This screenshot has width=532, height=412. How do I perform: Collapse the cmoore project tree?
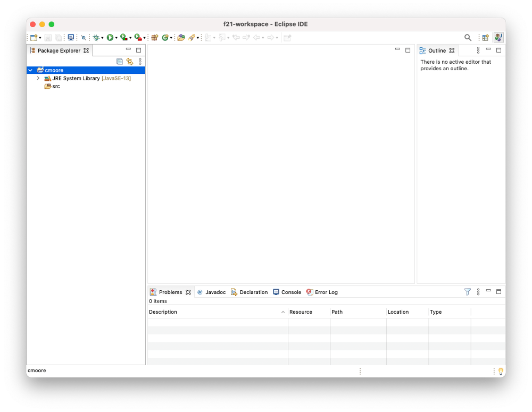click(30, 70)
